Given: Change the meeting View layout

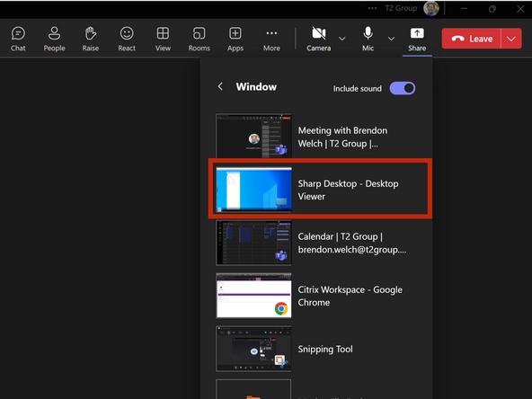Looking at the screenshot, I should (x=163, y=39).
